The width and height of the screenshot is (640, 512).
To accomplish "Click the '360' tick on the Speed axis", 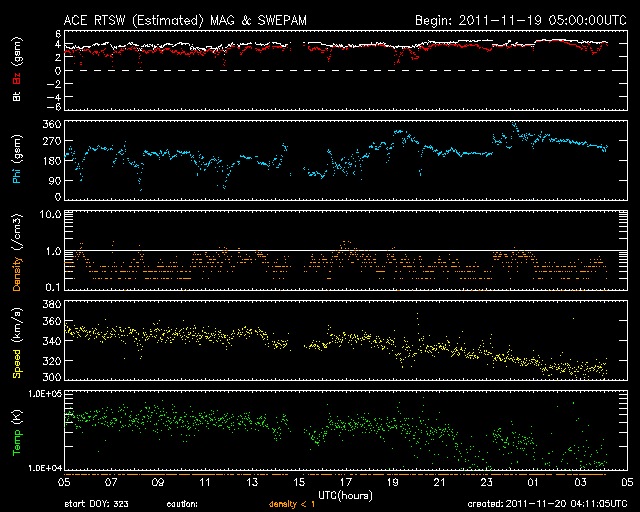I will click(x=52, y=321).
